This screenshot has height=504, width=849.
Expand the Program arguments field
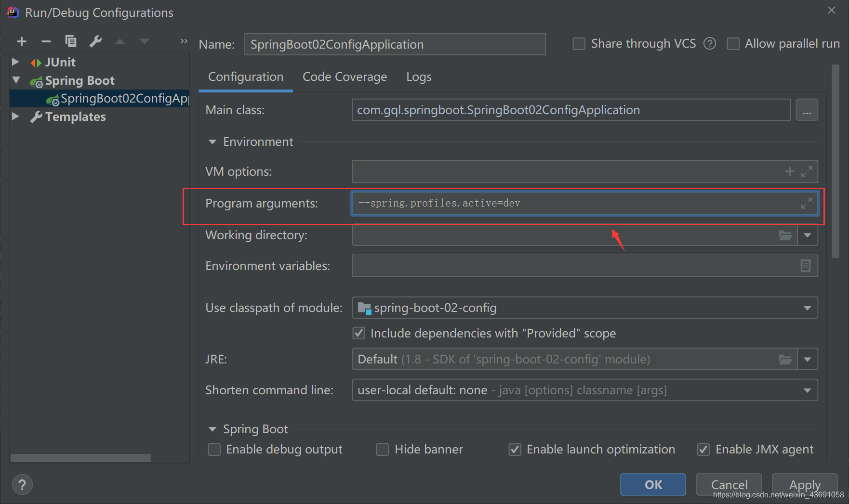[x=807, y=203]
